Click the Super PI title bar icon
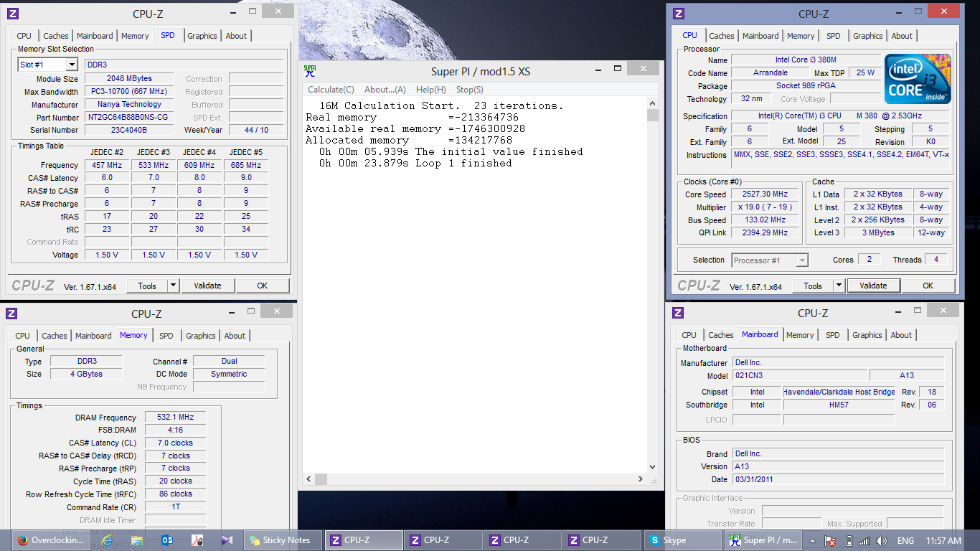The width and height of the screenshot is (980, 551). coord(310,71)
